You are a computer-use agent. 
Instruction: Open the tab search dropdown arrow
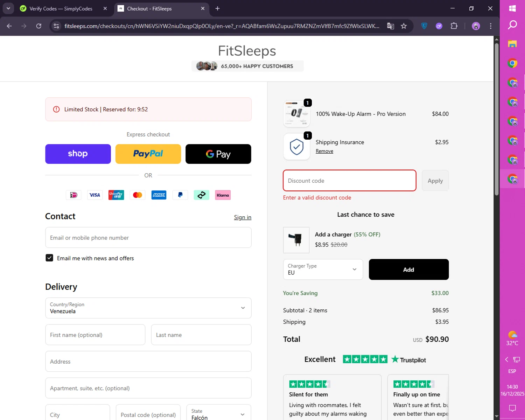click(8, 8)
